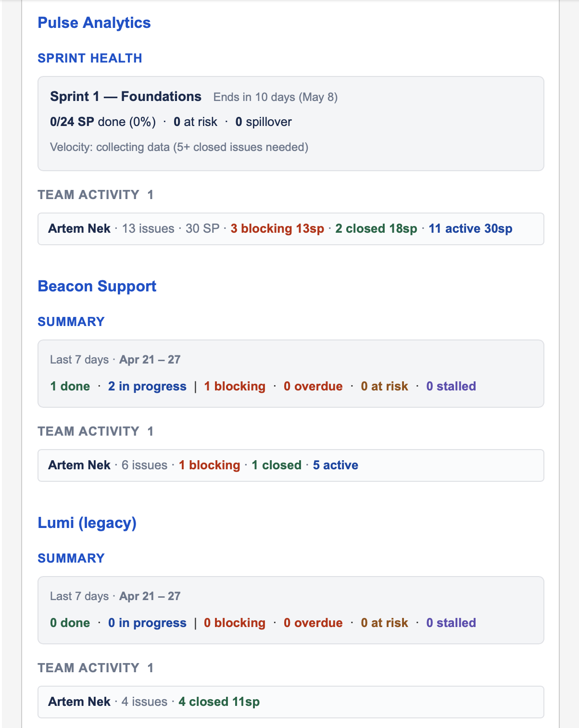View the 5 active issues stat

[336, 465]
